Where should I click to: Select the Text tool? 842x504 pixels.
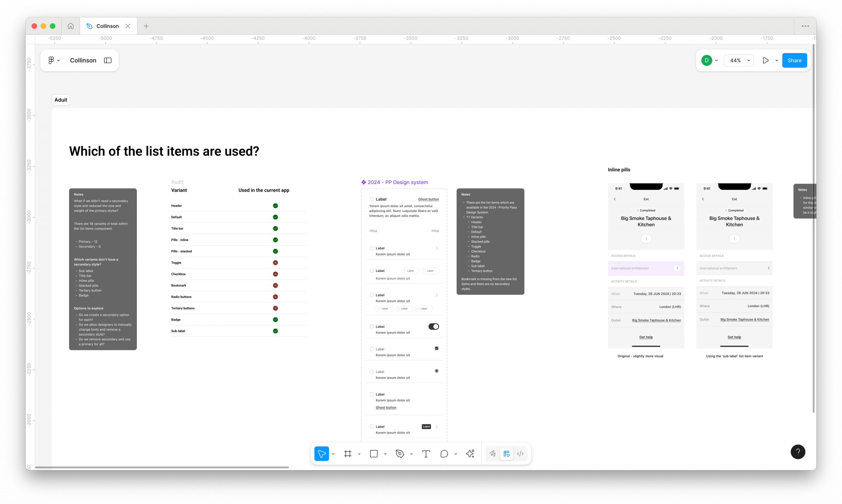click(x=426, y=453)
